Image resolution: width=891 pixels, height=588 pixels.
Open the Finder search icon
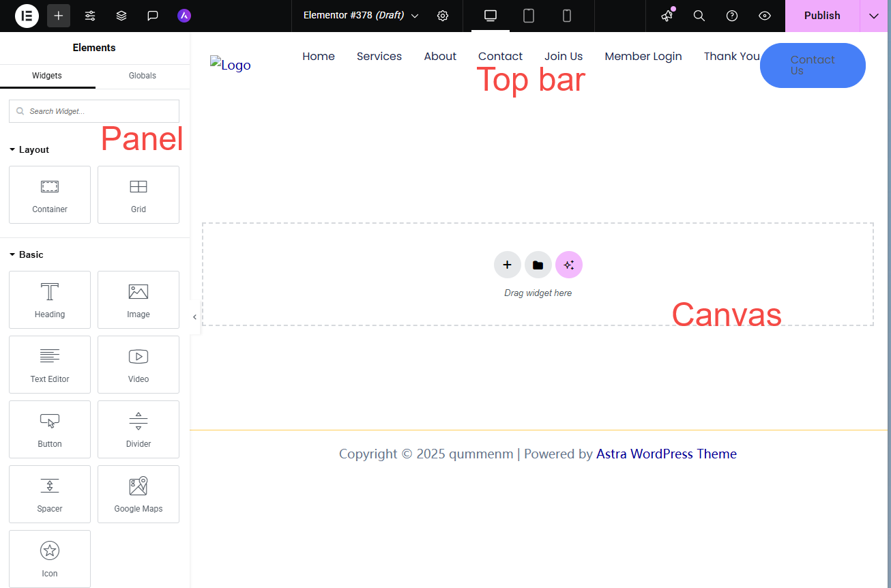pos(699,16)
